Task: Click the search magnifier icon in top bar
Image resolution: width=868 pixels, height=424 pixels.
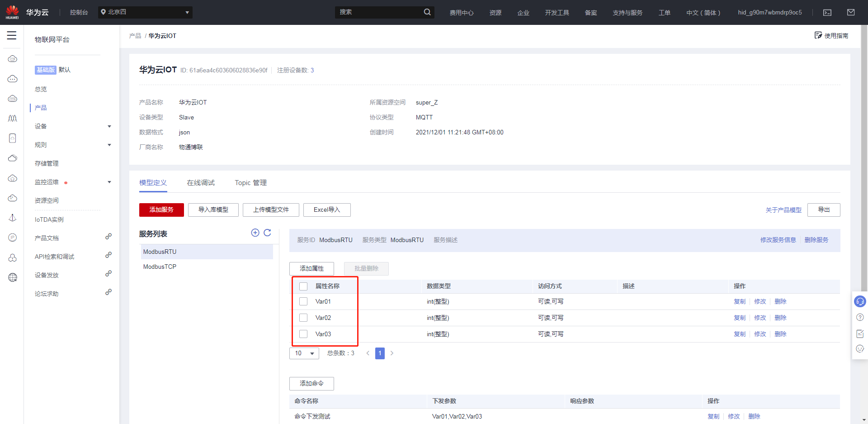Action: 427,12
